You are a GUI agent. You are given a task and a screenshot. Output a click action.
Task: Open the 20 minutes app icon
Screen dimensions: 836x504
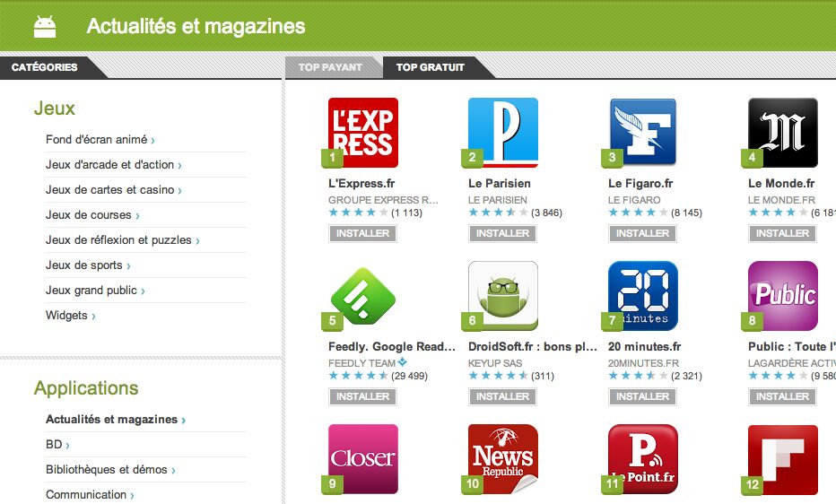coord(642,296)
